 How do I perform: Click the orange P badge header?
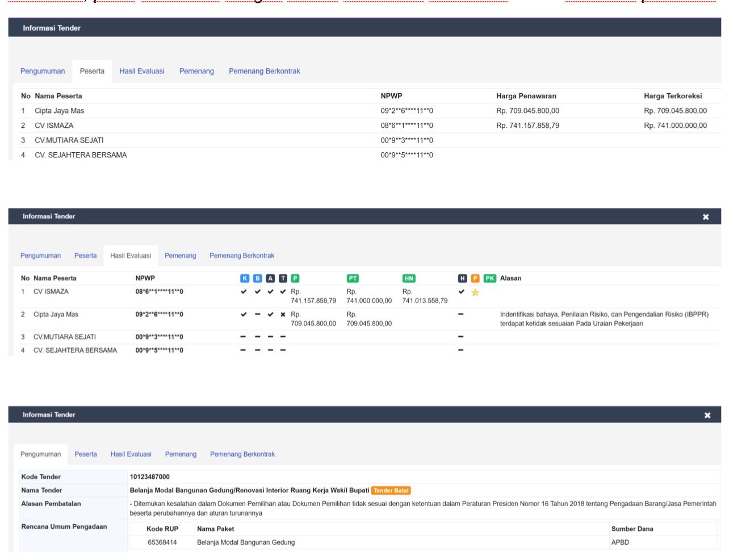(x=475, y=278)
